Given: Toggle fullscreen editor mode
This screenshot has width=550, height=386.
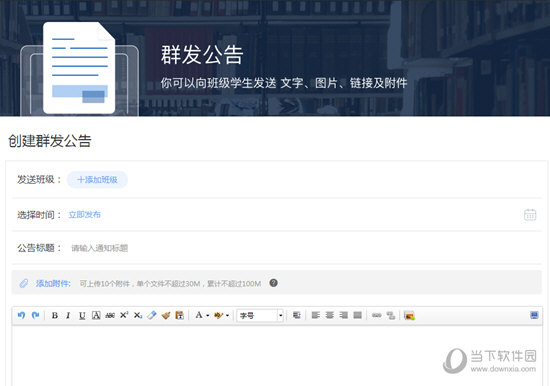Looking at the screenshot, I should (534, 315).
